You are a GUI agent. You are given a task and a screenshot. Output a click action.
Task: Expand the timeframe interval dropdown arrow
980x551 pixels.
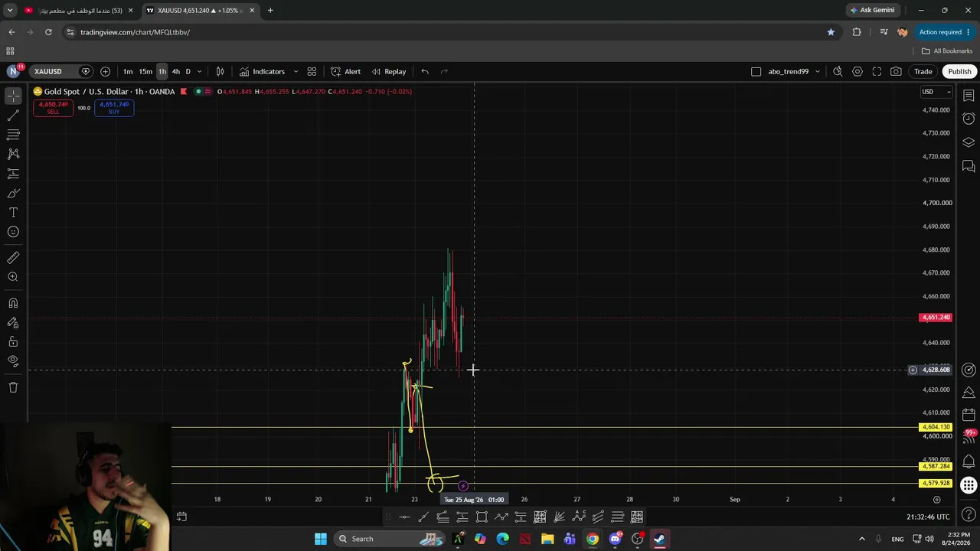coord(200,71)
